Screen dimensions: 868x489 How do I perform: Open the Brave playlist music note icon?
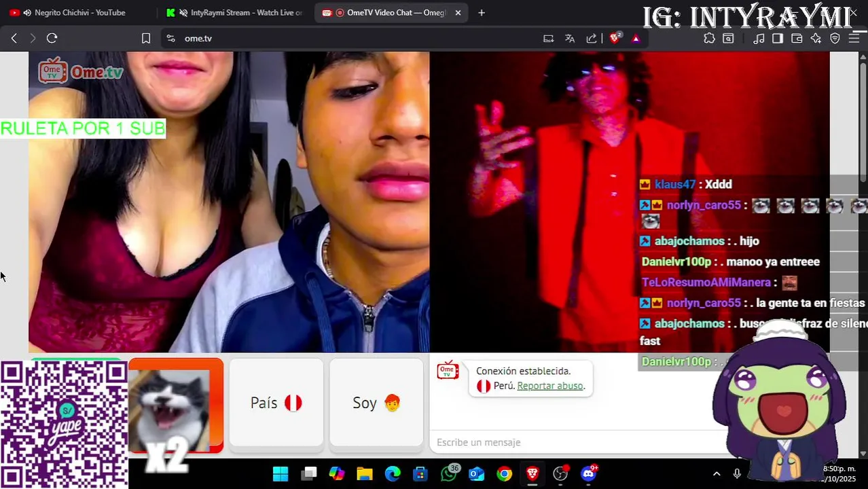[x=759, y=39]
